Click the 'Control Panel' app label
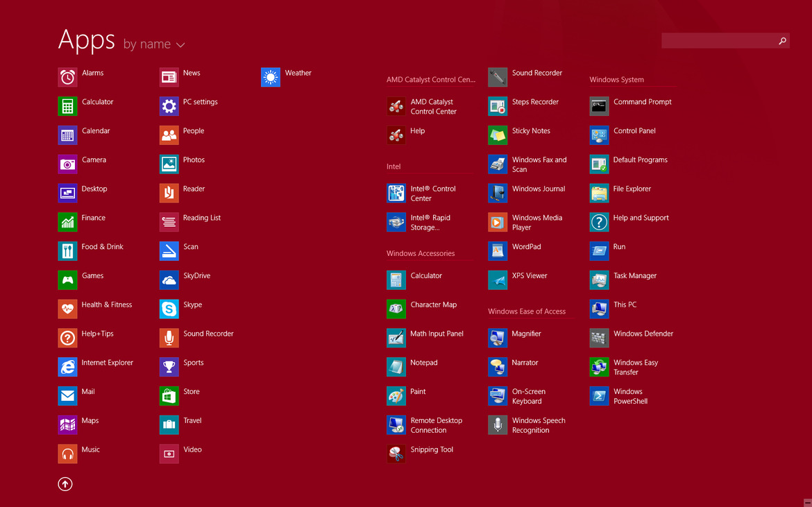 click(x=634, y=131)
